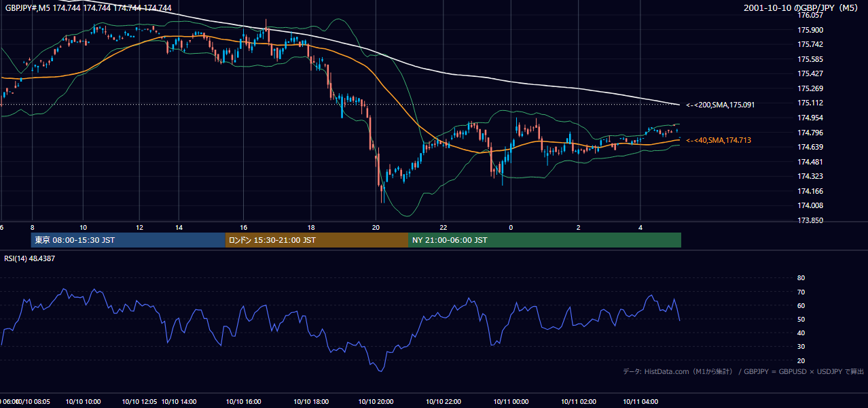Viewport: 868px width, 408px height.
Task: Click the 10/10 14:00 bottom date label
Action: click(x=179, y=402)
